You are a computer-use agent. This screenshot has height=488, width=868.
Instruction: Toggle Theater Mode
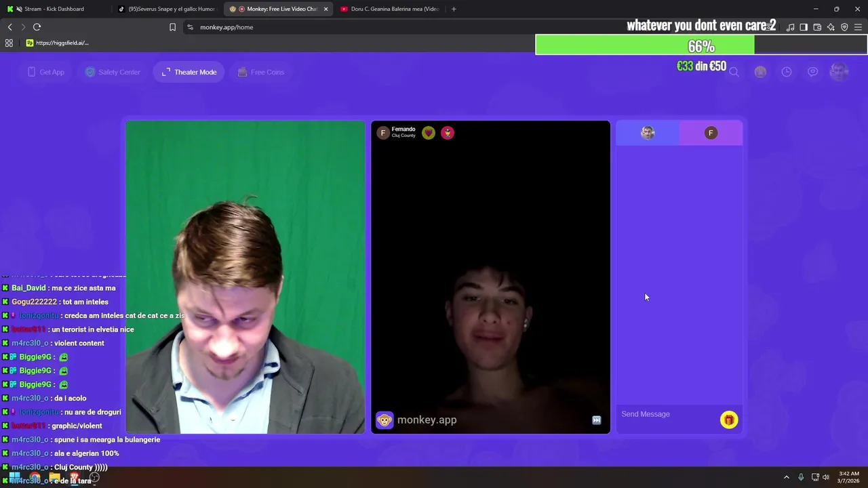click(189, 72)
